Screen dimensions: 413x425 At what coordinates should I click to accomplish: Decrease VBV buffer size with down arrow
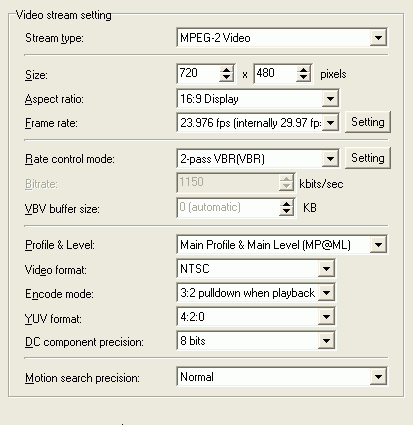point(286,212)
